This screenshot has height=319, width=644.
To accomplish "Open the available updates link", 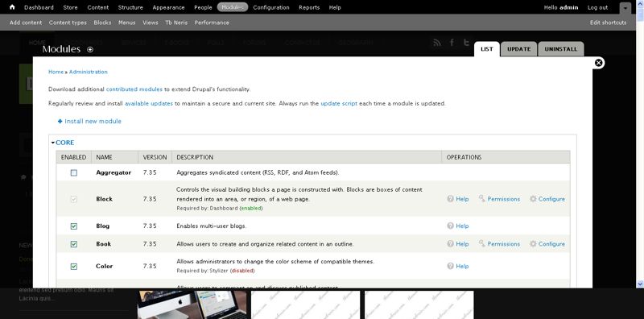I will coord(149,104).
